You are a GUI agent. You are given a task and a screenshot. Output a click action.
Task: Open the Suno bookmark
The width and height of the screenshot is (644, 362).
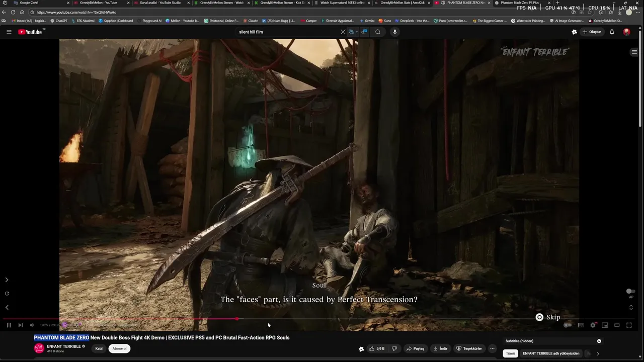385,21
